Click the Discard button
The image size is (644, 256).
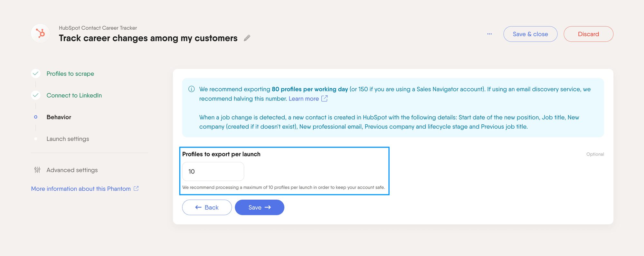[588, 34]
